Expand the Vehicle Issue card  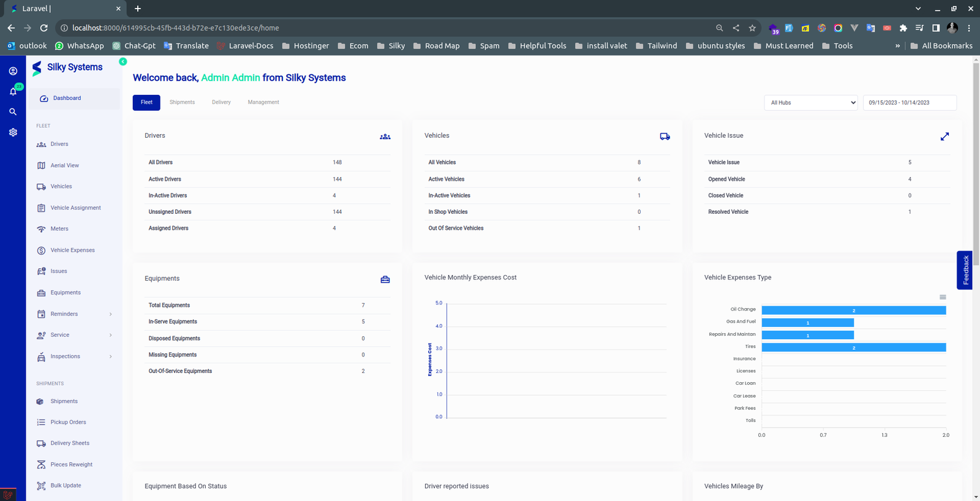[944, 137]
